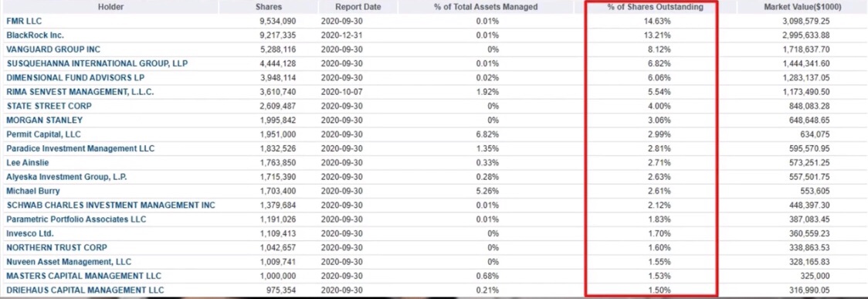Sort by Report Date column header
This screenshot has height=299, width=868.
(x=358, y=7)
